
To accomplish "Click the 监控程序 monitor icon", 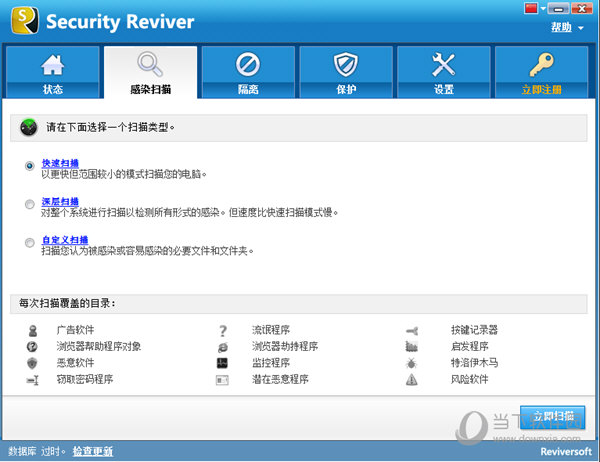I will pyautogui.click(x=222, y=363).
